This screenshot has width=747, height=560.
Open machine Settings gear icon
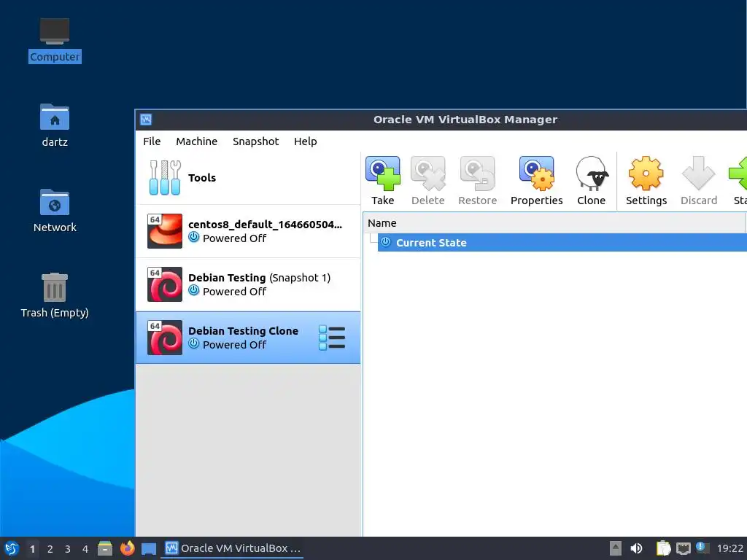click(x=646, y=174)
